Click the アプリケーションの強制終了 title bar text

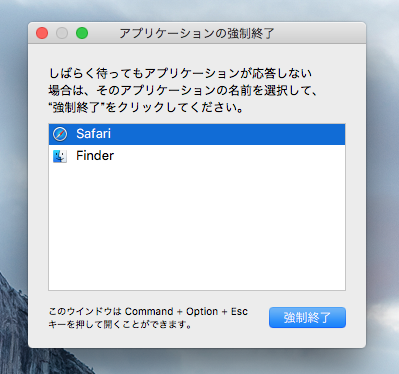click(197, 33)
